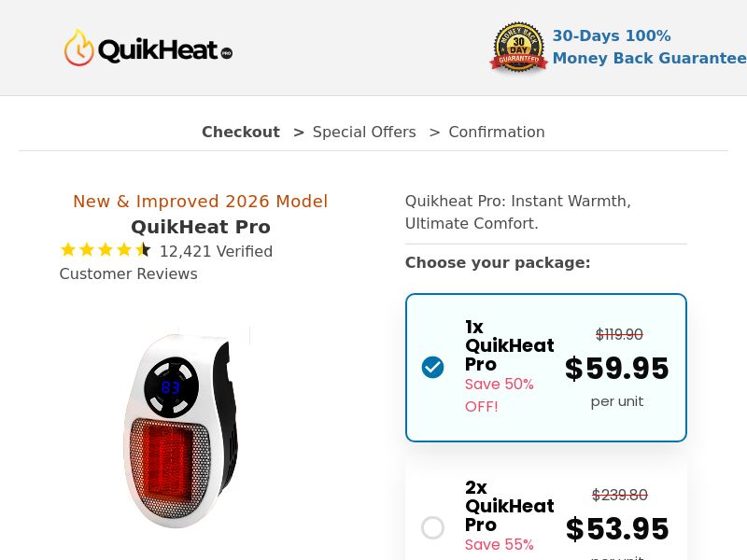Viewport: 747px width, 560px height.
Task: Click the 30-Day Money Back Guarantee seal
Action: point(518,47)
